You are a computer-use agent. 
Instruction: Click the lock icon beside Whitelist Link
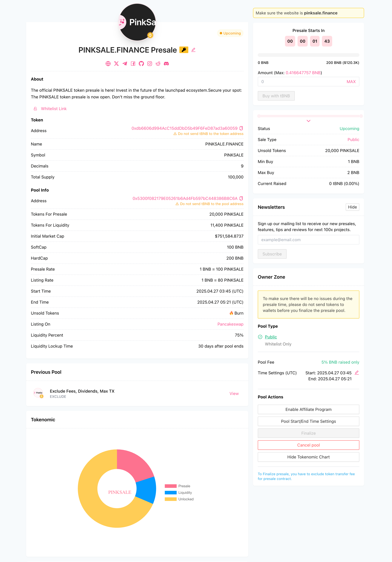(x=35, y=109)
